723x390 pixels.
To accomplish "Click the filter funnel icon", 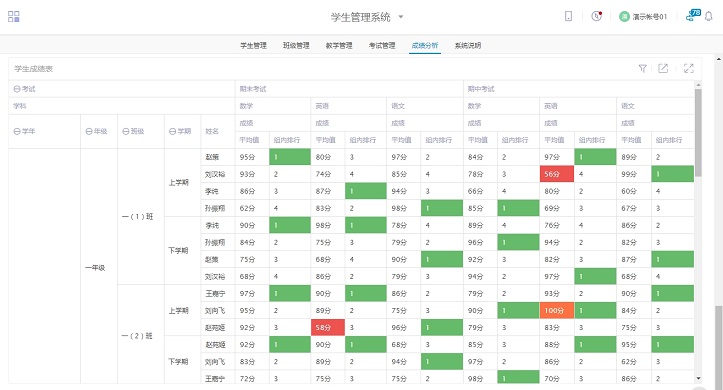I will [x=642, y=69].
